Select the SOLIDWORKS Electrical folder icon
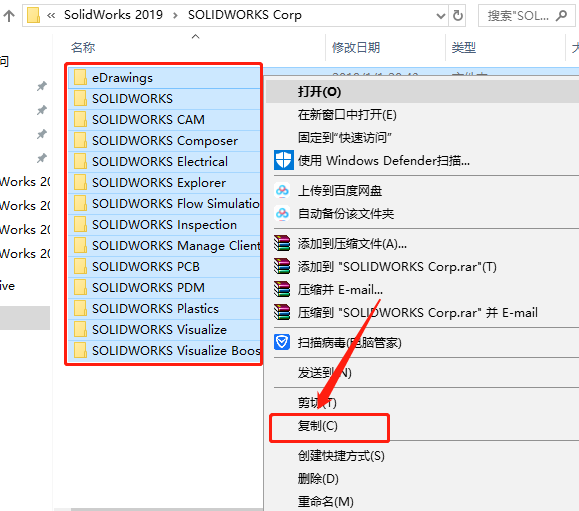This screenshot has height=511, width=579. click(80, 161)
